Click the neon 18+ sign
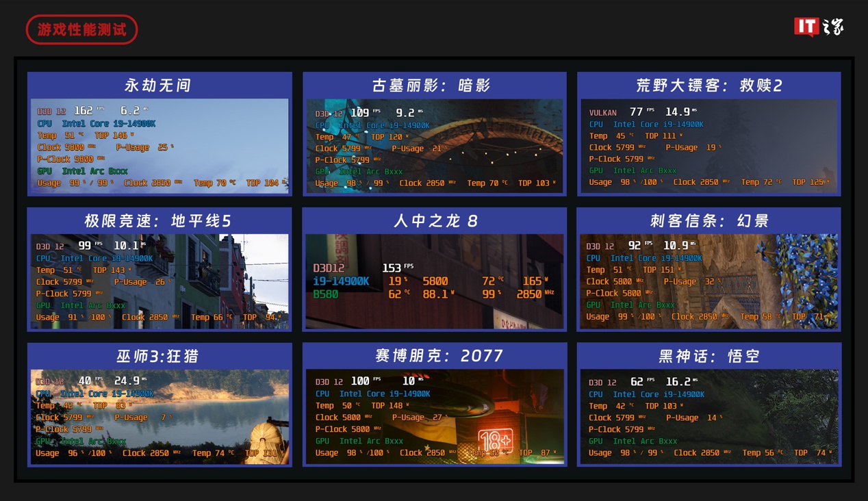 click(x=496, y=438)
